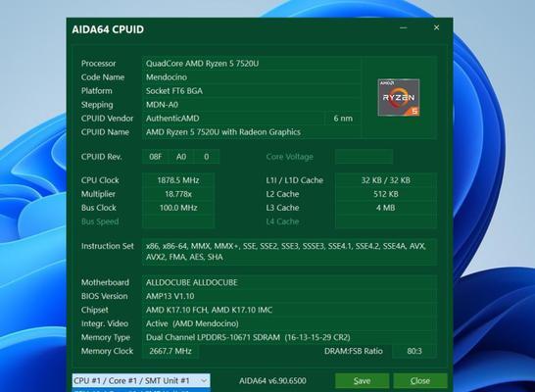Screen dimensions: 535x392
Task: Minimize the AIDA64 CPUID window
Action: point(404,27)
